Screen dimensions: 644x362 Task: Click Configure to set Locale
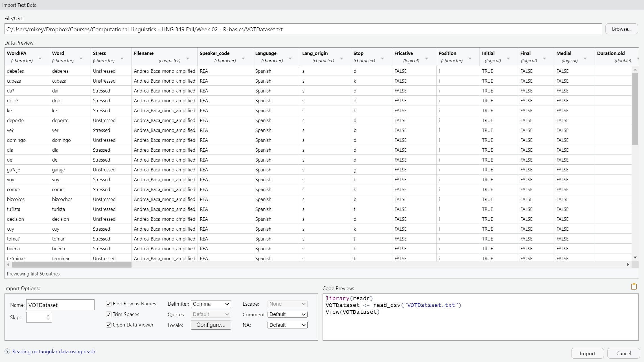tap(211, 325)
